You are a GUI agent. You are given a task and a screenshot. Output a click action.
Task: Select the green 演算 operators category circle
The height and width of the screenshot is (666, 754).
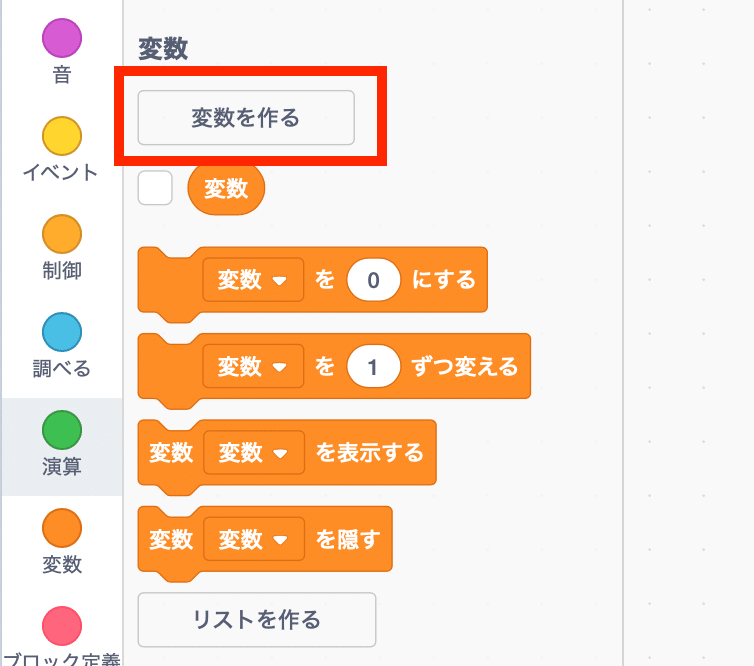[62, 430]
